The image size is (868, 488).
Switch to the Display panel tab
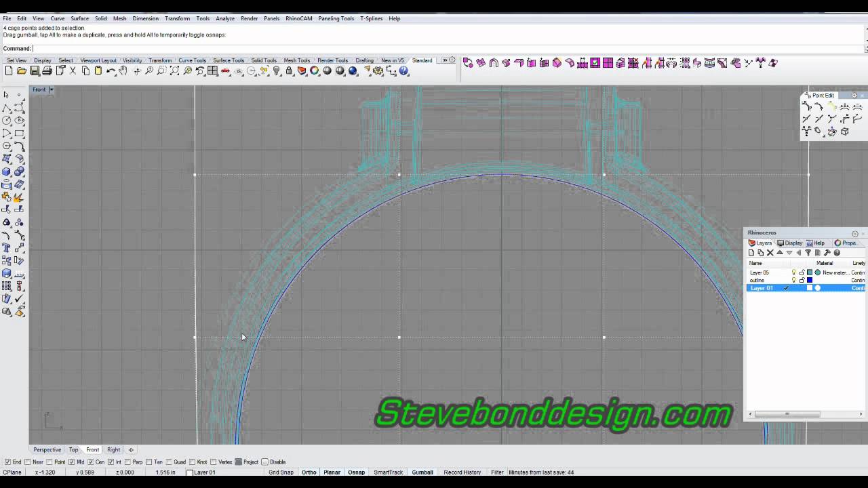pos(790,243)
